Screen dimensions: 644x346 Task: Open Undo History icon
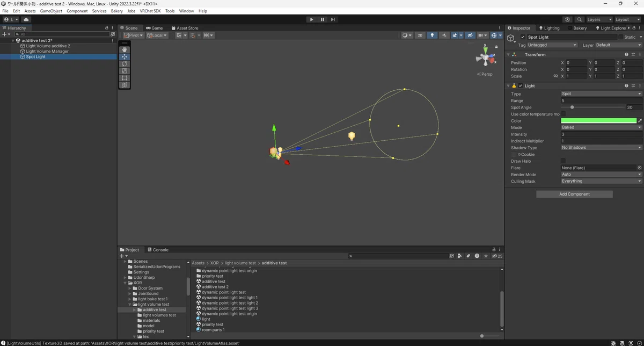point(568,19)
